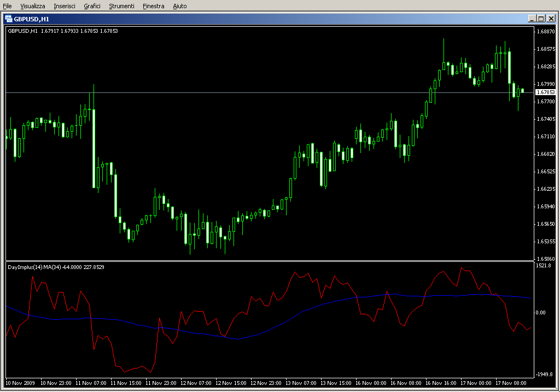Click the current price label 1.67853

(x=546, y=92)
